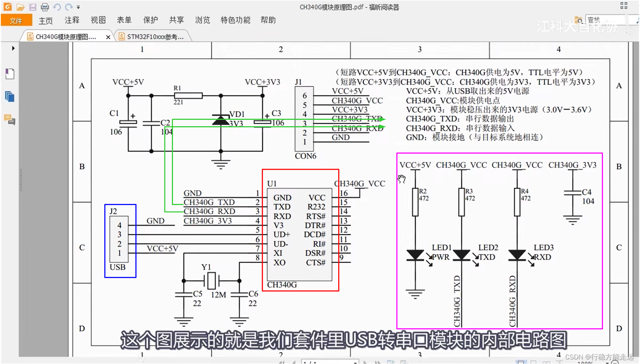Toggle ribbon fullscreen icon at top right
The height and width of the screenshot is (364, 640).
click(624, 5)
